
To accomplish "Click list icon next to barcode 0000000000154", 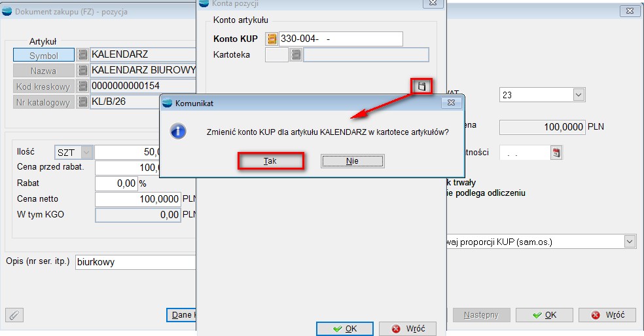I will [x=82, y=86].
